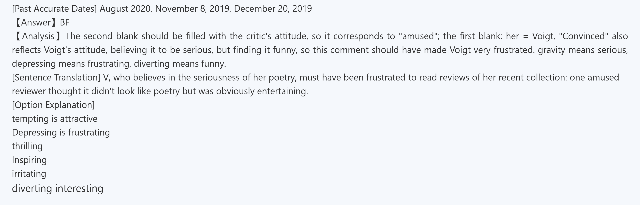
Task: Click the answer text "BF"
Action: point(65,23)
